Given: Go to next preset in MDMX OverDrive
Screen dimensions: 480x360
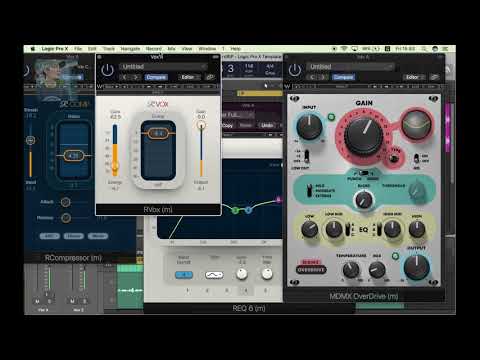Looking at the screenshot, I should click(x=323, y=77).
